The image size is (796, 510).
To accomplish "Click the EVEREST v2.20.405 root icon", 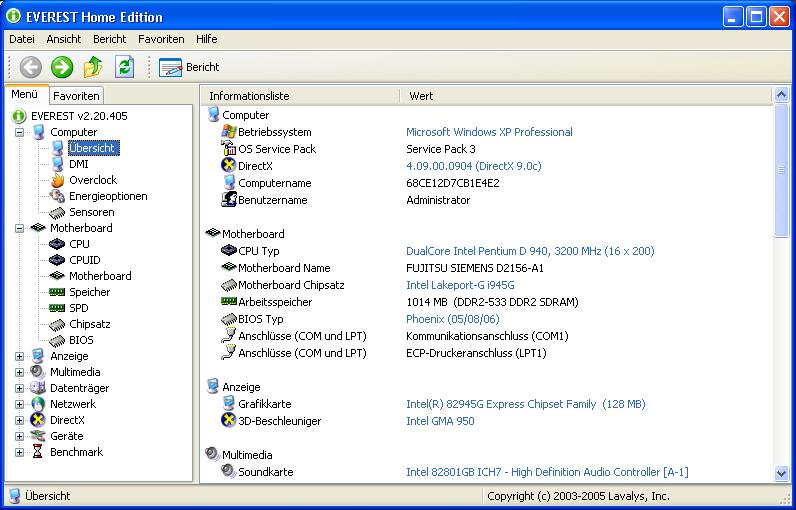I will (19, 116).
